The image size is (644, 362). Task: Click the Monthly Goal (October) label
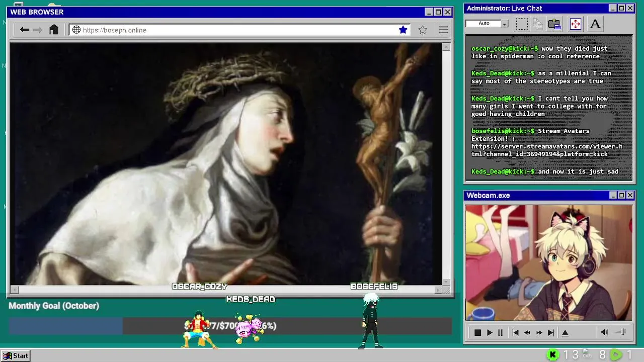(54, 306)
